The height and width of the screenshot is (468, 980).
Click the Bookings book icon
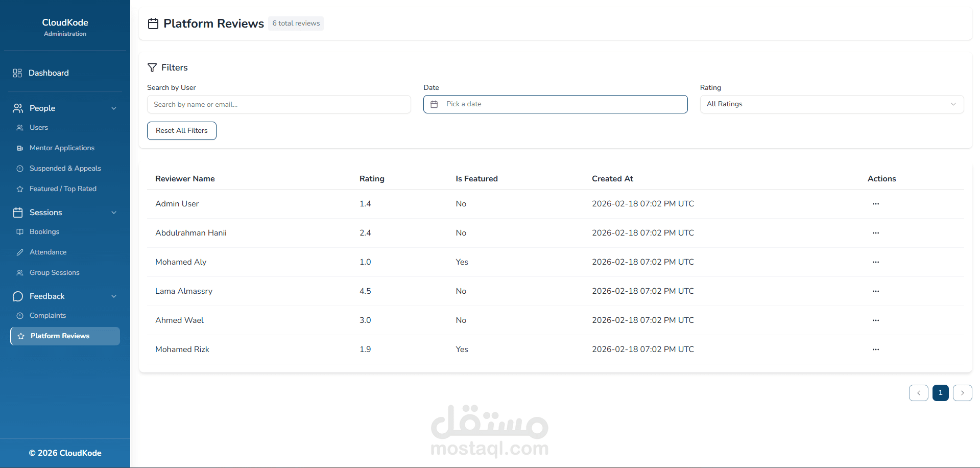tap(20, 232)
